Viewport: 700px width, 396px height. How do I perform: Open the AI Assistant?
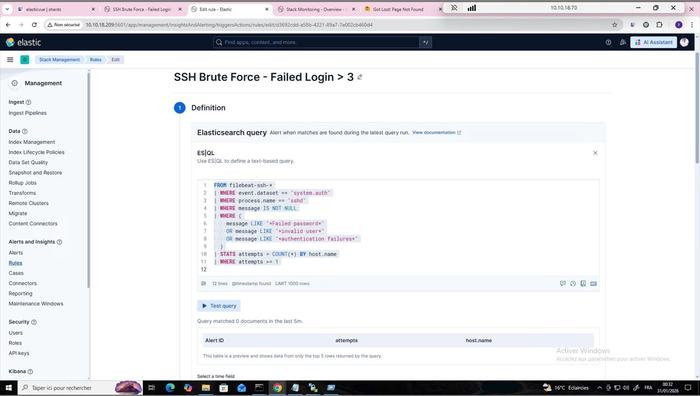(x=654, y=42)
